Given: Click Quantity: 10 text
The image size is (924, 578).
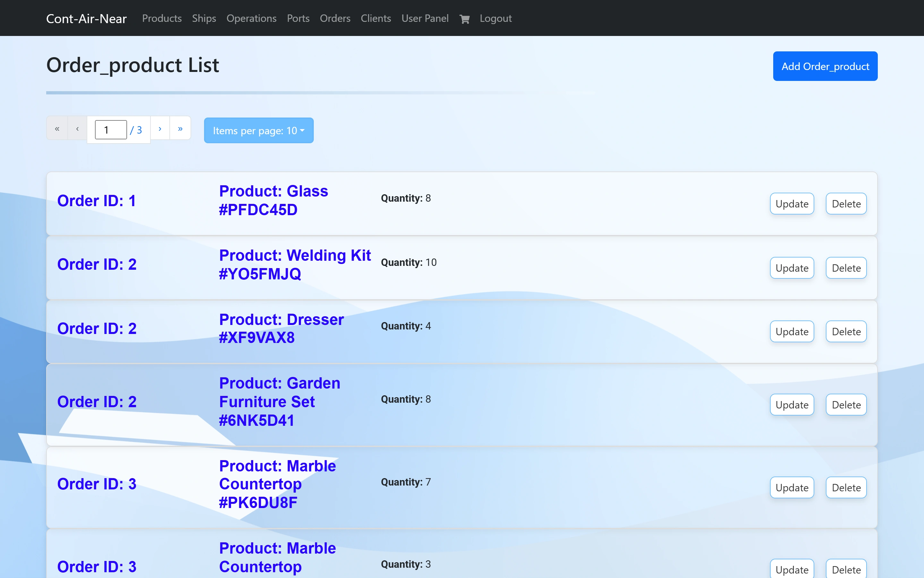Looking at the screenshot, I should pyautogui.click(x=408, y=263).
